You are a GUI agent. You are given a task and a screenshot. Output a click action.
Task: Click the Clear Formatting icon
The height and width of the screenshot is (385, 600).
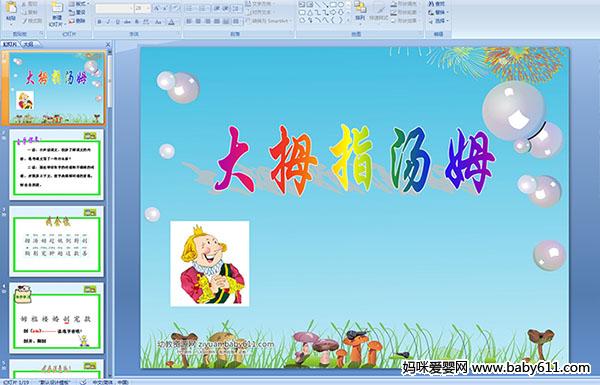[175, 8]
